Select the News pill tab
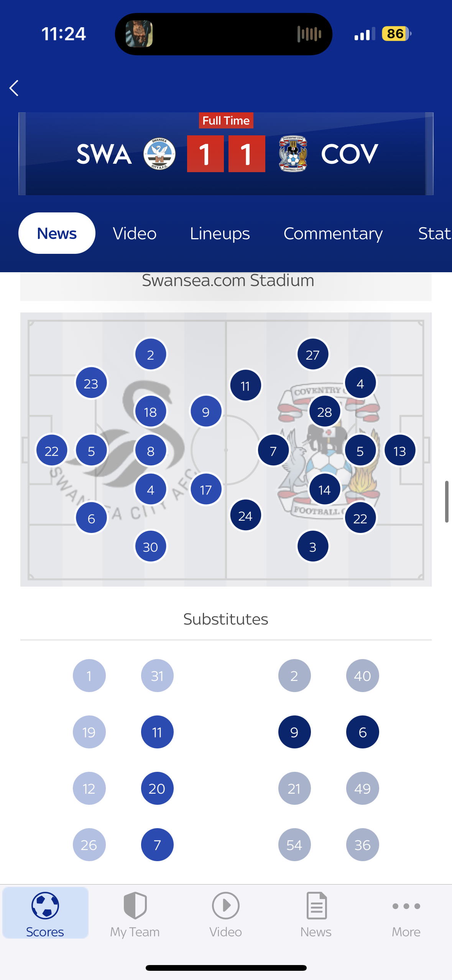 pos(57,233)
